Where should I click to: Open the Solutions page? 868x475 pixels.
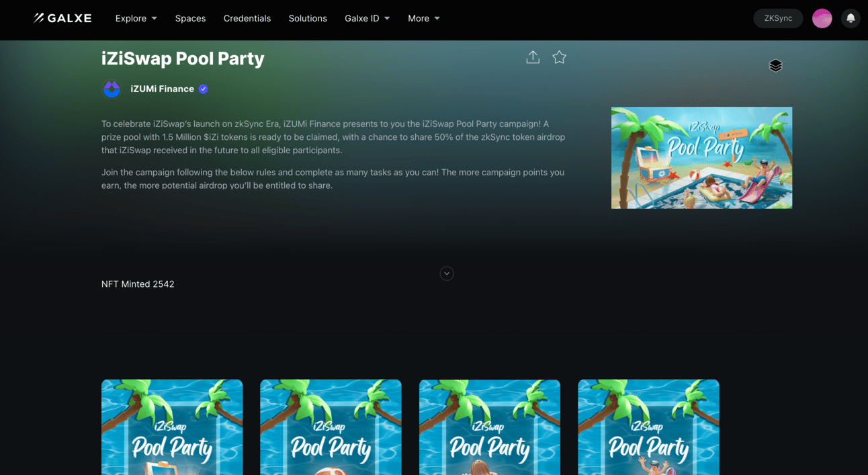point(308,18)
